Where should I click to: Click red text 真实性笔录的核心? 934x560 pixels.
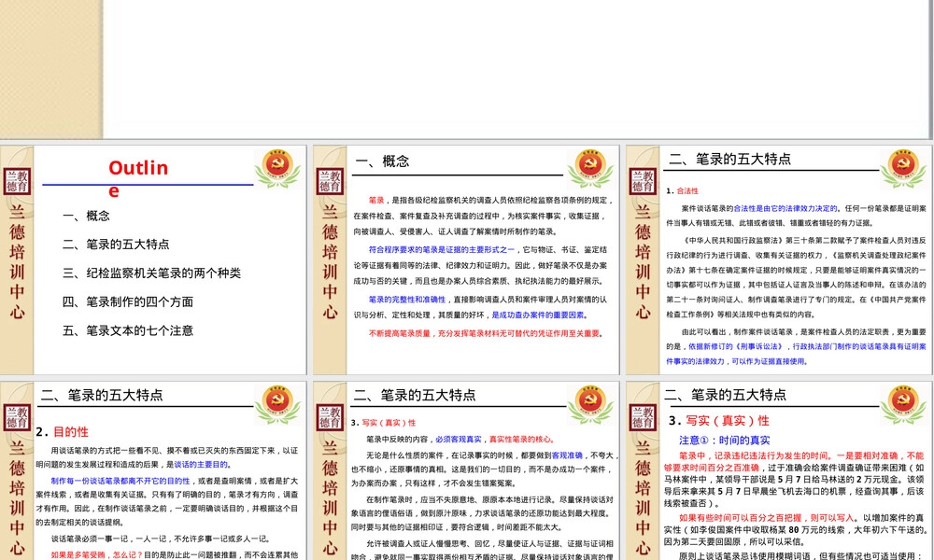[x=520, y=440]
